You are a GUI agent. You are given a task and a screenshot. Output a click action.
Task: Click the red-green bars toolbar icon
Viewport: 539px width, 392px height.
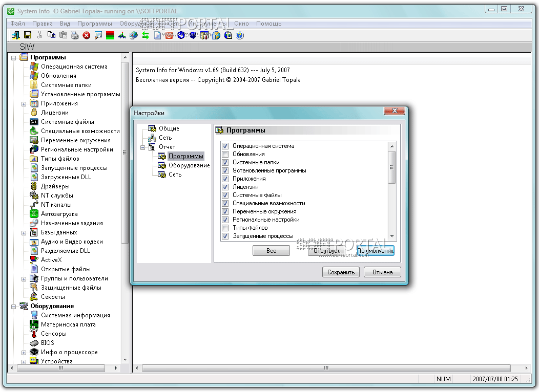[110, 35]
